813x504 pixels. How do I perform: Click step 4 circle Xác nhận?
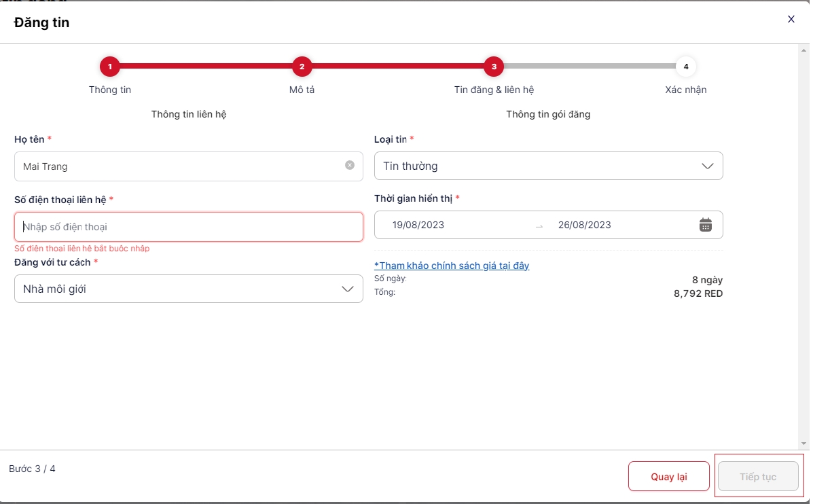click(x=686, y=67)
